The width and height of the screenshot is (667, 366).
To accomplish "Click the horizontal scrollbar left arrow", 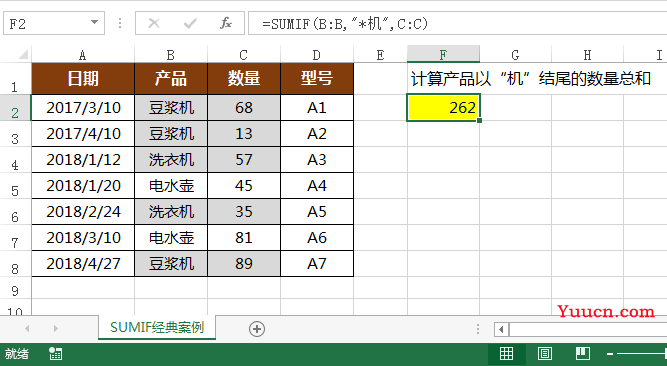I will coord(501,329).
